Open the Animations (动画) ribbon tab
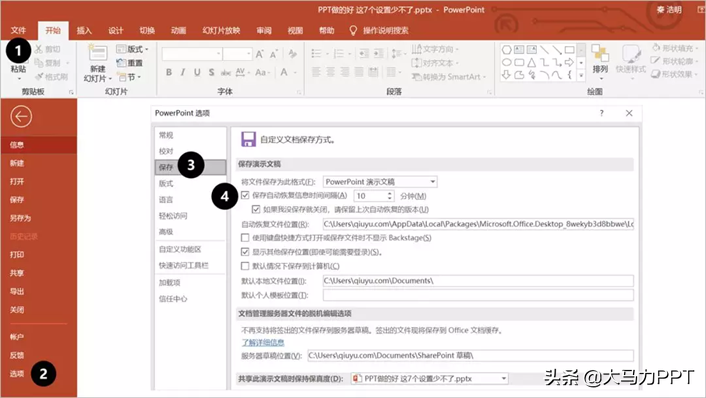Image resolution: width=706 pixels, height=398 pixels. pos(178,31)
